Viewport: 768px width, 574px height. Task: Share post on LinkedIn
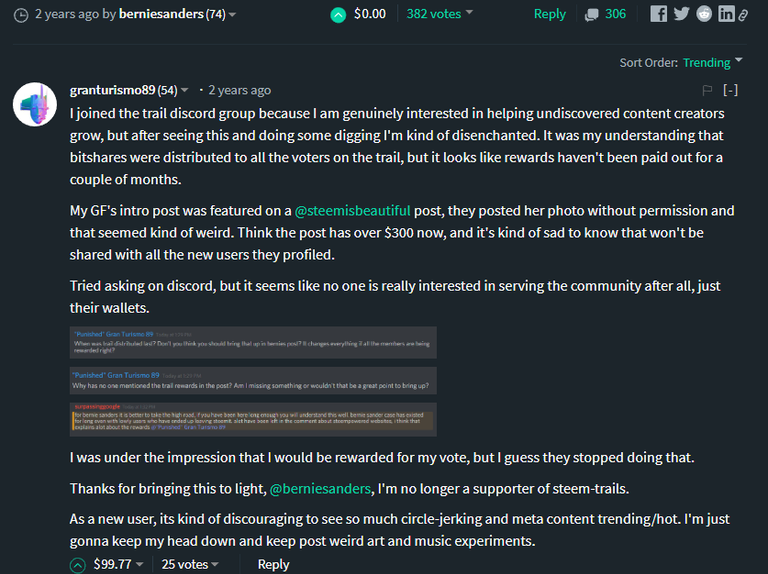(726, 14)
